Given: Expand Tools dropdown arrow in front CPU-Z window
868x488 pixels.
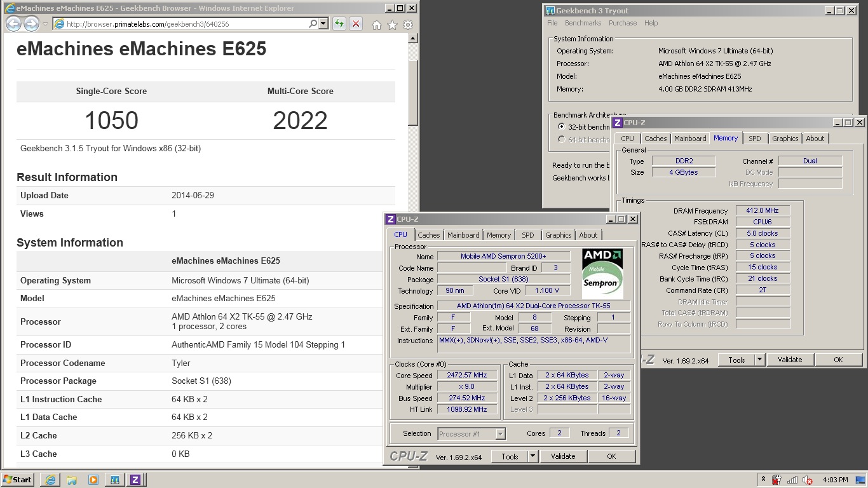Looking at the screenshot, I should pyautogui.click(x=532, y=456).
